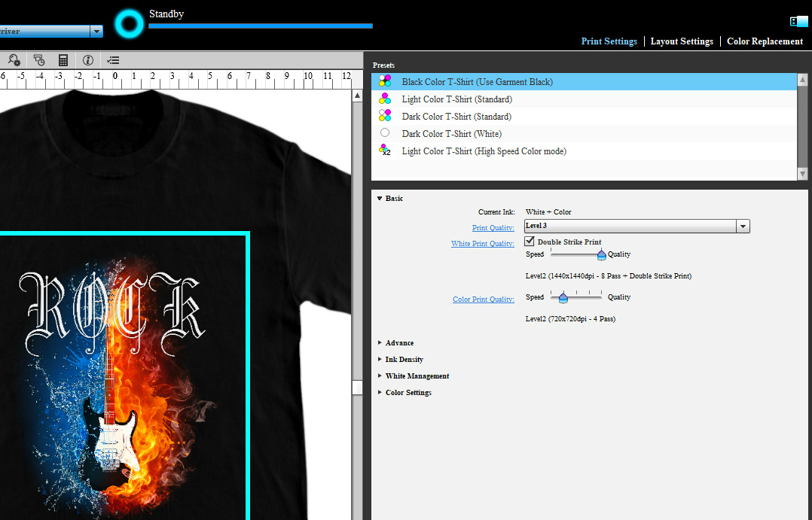The image size is (812, 520).
Task: Select the Dark Color T-Shirt (White) preset
Action: pos(451,134)
